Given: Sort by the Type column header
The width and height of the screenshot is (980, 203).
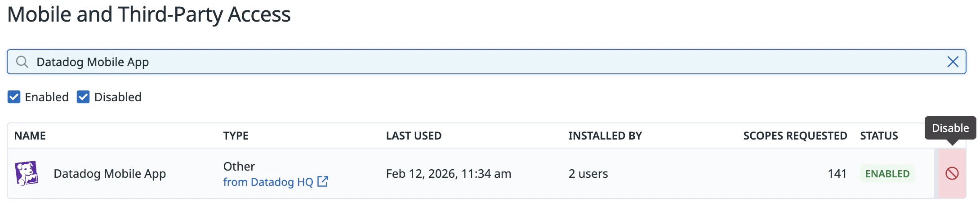Looking at the screenshot, I should (x=236, y=135).
